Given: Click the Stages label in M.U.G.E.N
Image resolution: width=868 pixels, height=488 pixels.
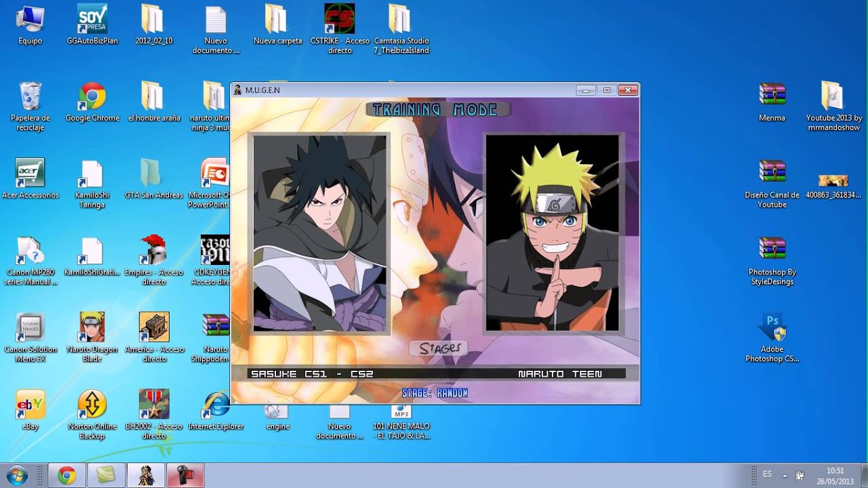Looking at the screenshot, I should click(439, 348).
